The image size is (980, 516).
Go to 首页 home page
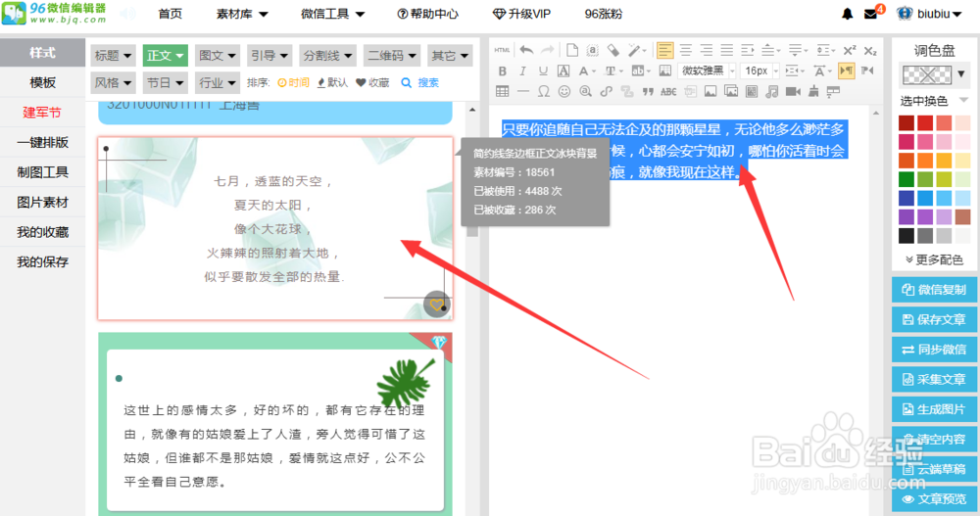pyautogui.click(x=170, y=14)
